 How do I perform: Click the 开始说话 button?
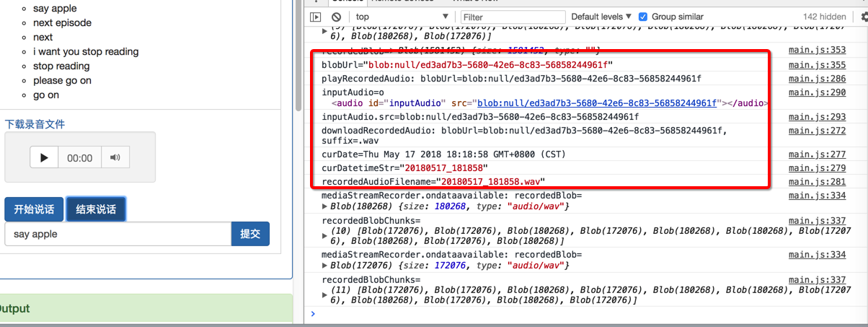(34, 209)
